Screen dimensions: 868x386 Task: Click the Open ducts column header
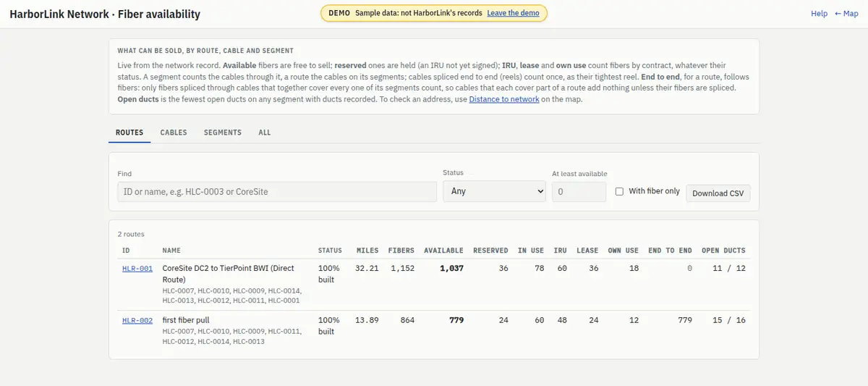[723, 251]
